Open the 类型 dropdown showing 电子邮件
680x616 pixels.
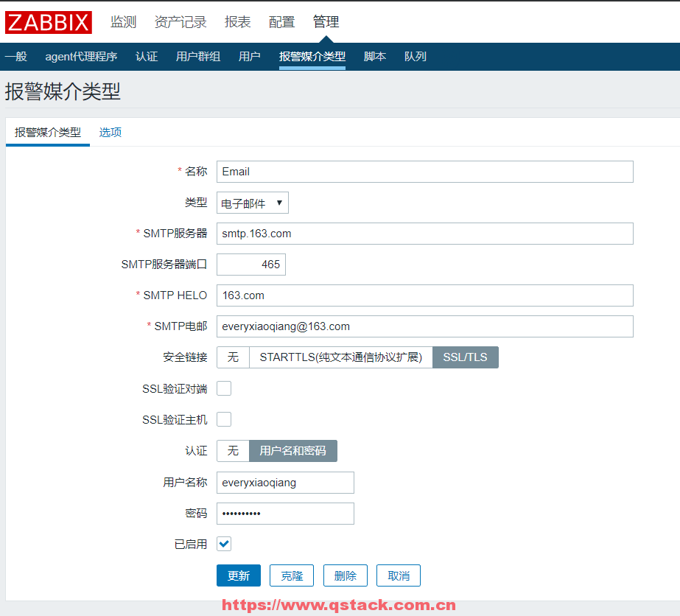(252, 203)
